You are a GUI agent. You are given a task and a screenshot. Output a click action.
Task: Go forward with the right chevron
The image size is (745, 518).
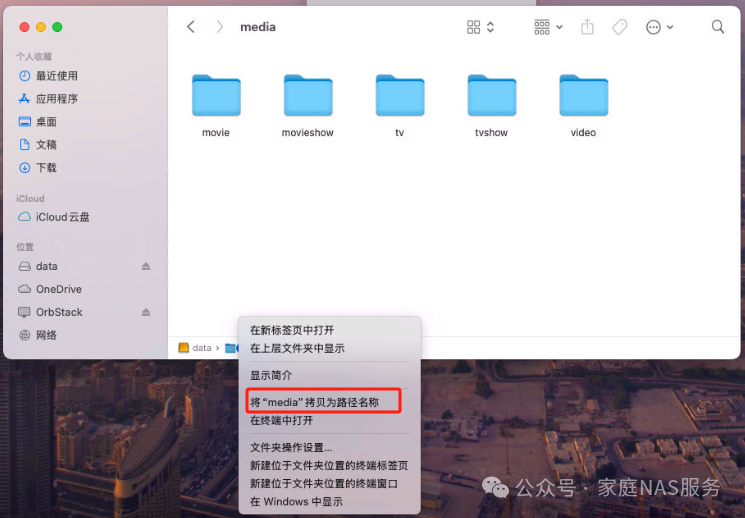click(x=219, y=27)
